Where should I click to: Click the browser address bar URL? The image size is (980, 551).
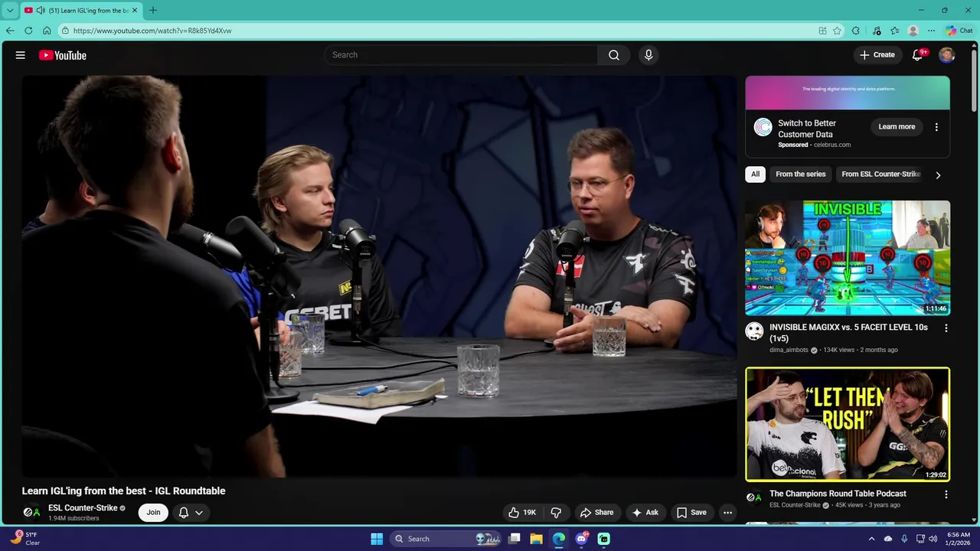(x=152, y=31)
